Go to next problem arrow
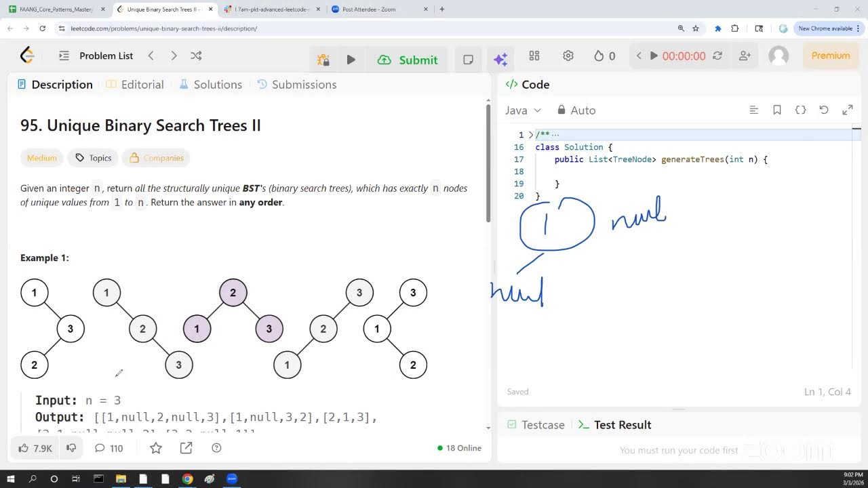Viewport: 868px width, 488px height. pos(174,56)
